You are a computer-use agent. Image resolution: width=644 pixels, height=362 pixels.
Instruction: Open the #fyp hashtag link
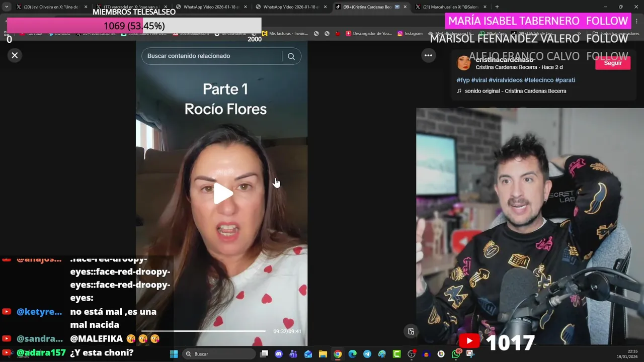click(x=463, y=80)
